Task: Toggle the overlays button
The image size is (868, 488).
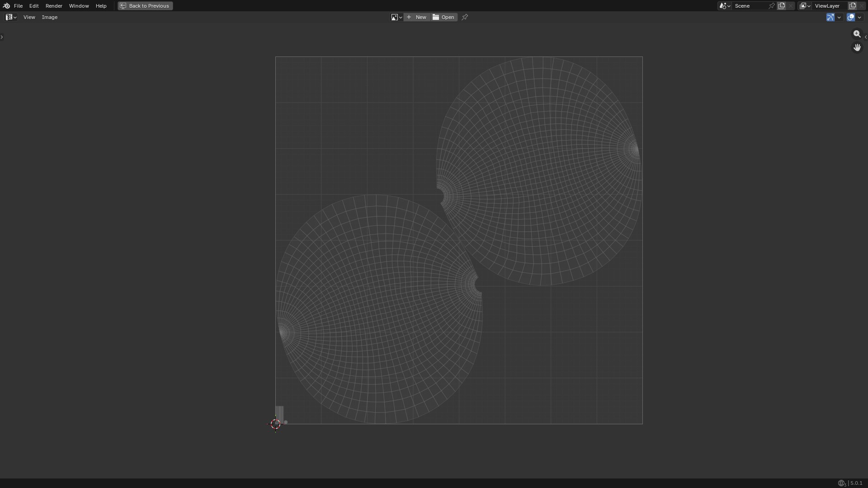Action: [851, 17]
